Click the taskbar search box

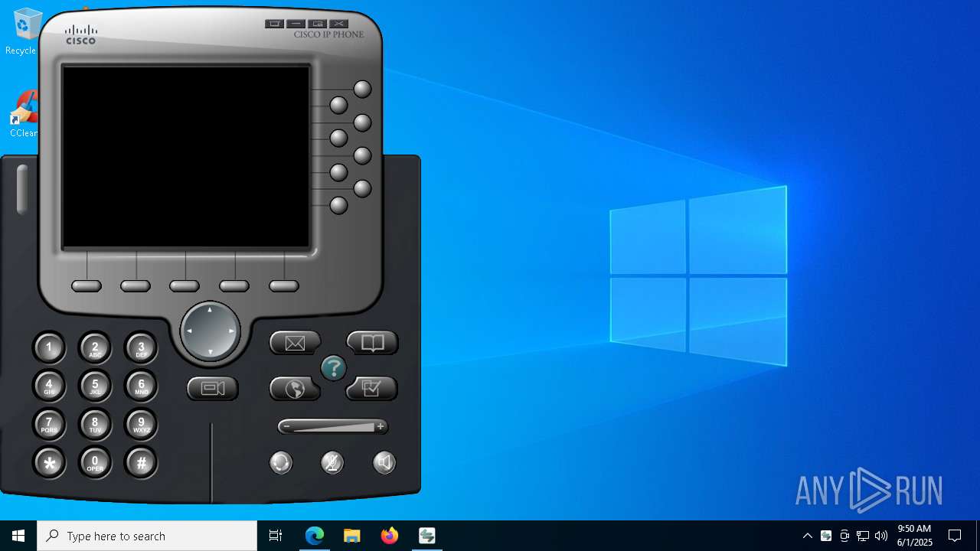click(147, 536)
